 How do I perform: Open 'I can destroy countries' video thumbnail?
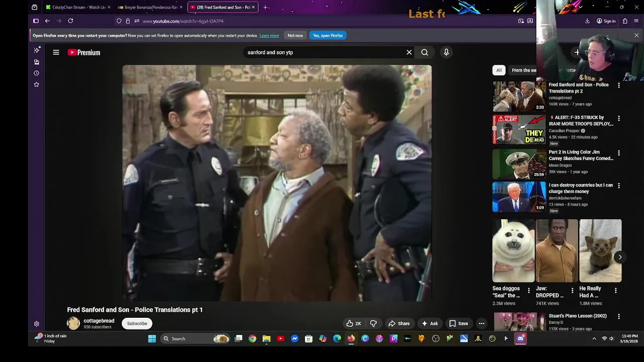pyautogui.click(x=519, y=197)
